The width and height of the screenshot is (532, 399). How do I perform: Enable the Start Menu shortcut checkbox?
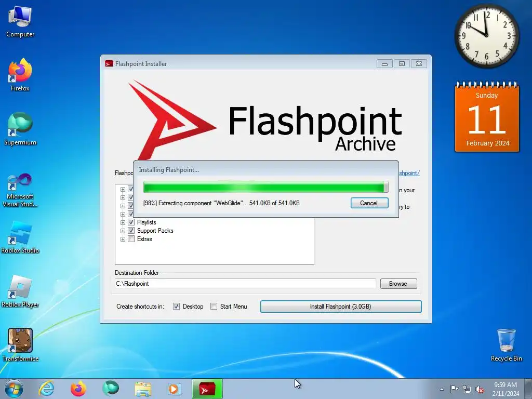(214, 307)
